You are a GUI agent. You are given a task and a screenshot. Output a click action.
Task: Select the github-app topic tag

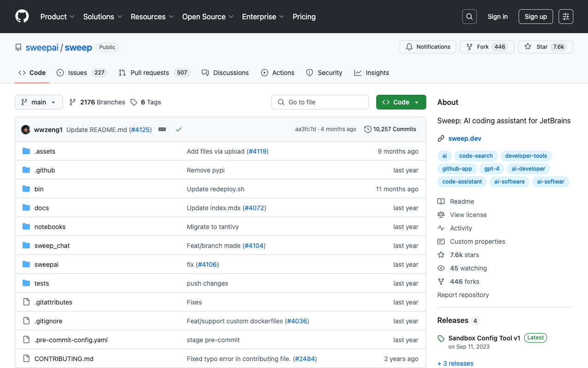pos(457,169)
